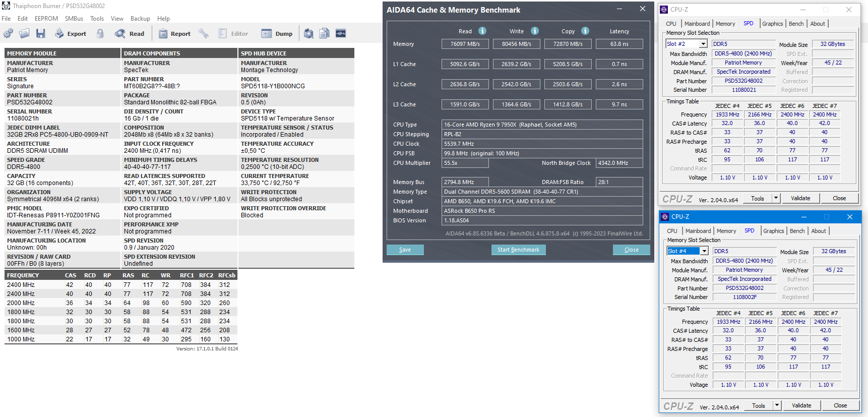Click Tools button in lower CPU-Z window
Image resolution: width=868 pixels, height=417 pixels.
click(759, 405)
